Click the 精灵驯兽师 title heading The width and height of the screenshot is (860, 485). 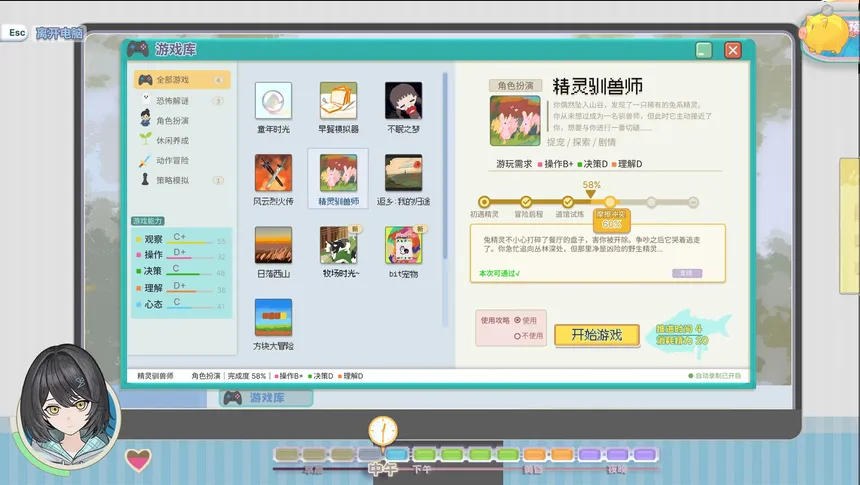pos(597,87)
